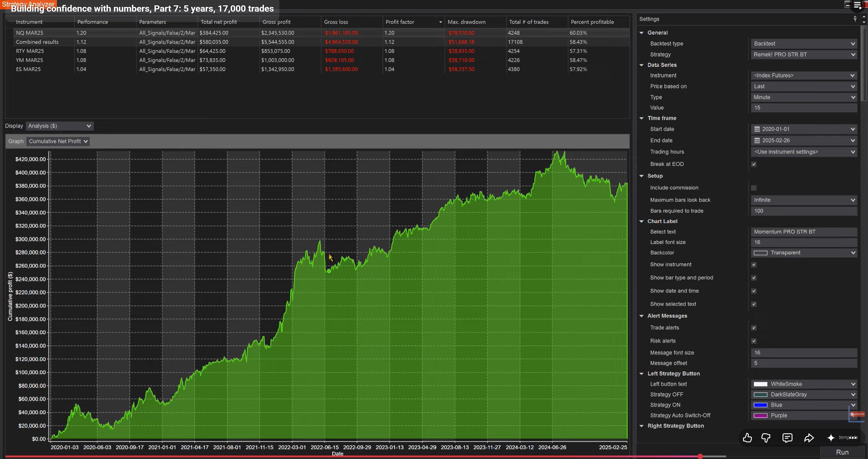Open the Start date calendar icon

[757, 129]
